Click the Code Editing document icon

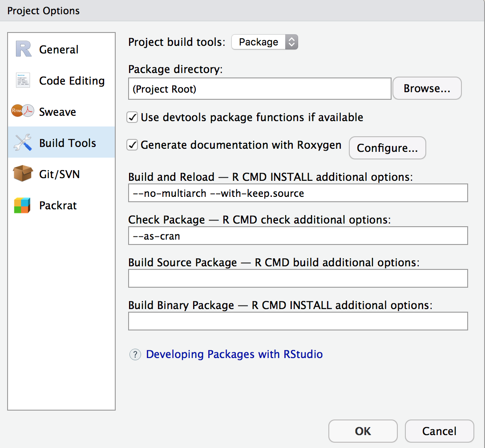[23, 81]
